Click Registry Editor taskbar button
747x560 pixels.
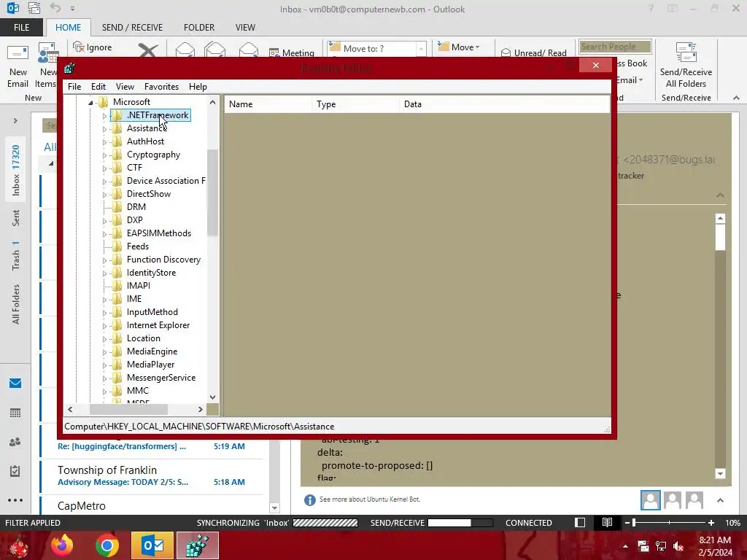pyautogui.click(x=197, y=545)
